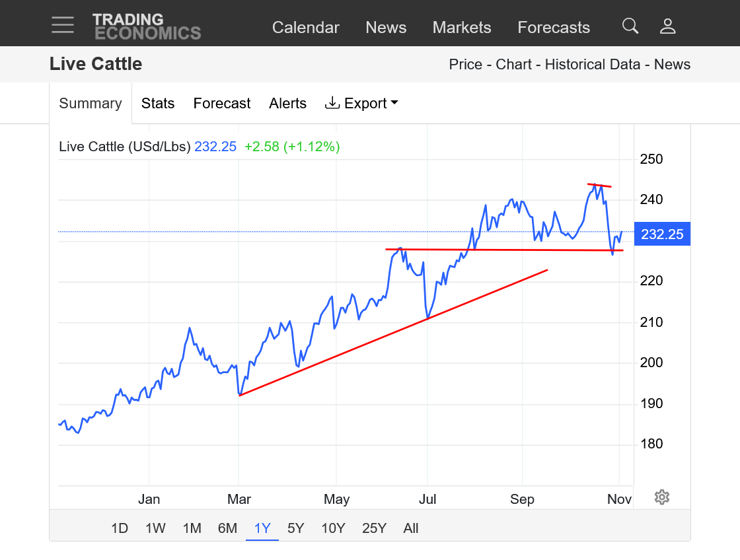Open the Calendar menu item
This screenshot has height=560, width=740.
pyautogui.click(x=305, y=27)
